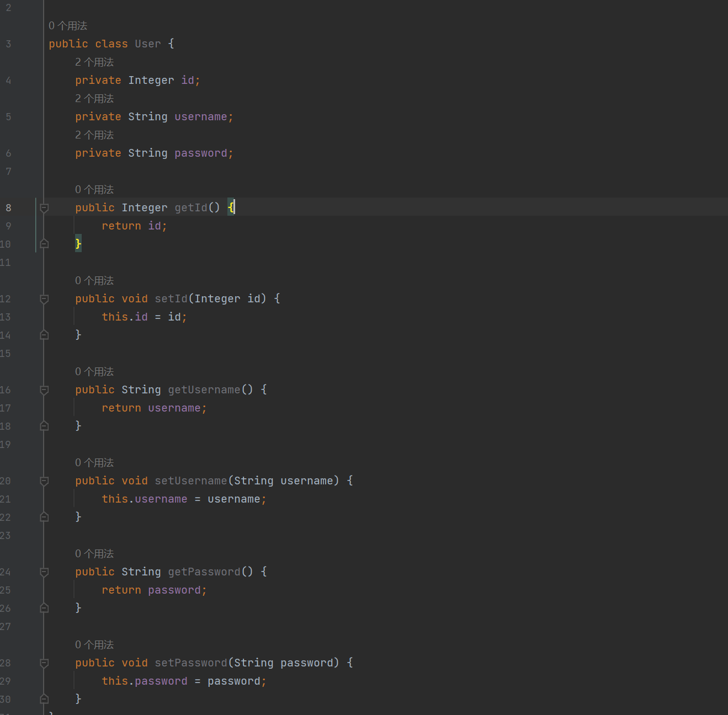The width and height of the screenshot is (728, 715).
Task: Open usages hint above class User
Action: coord(68,26)
